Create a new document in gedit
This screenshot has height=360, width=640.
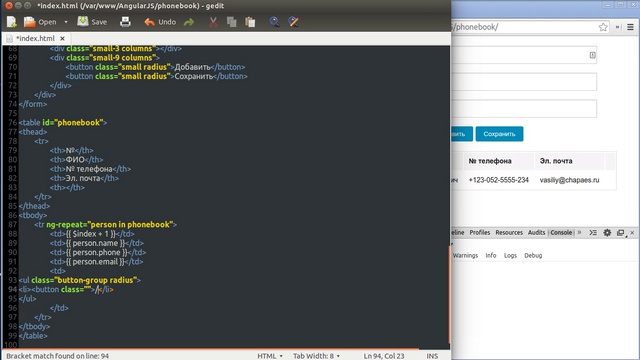(x=11, y=22)
